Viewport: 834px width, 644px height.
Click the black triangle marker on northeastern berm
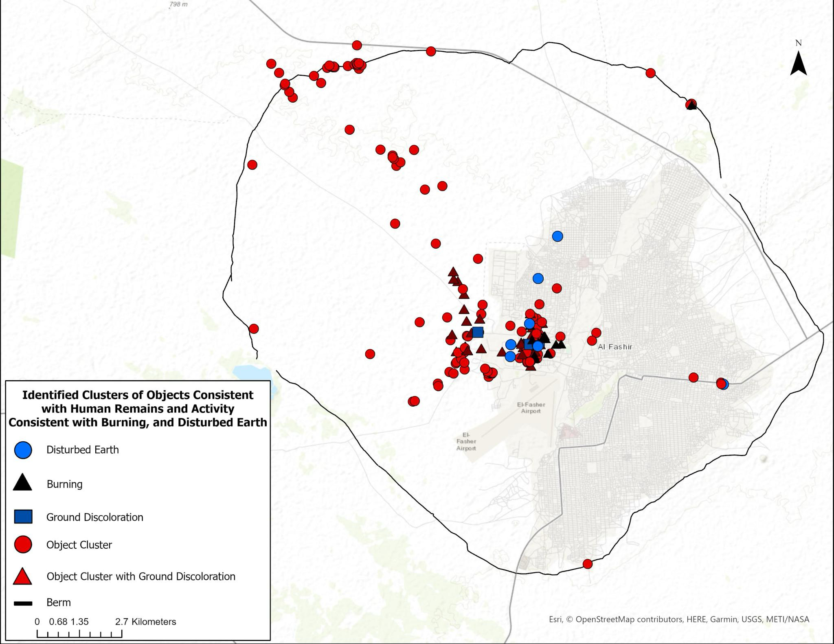(x=691, y=105)
